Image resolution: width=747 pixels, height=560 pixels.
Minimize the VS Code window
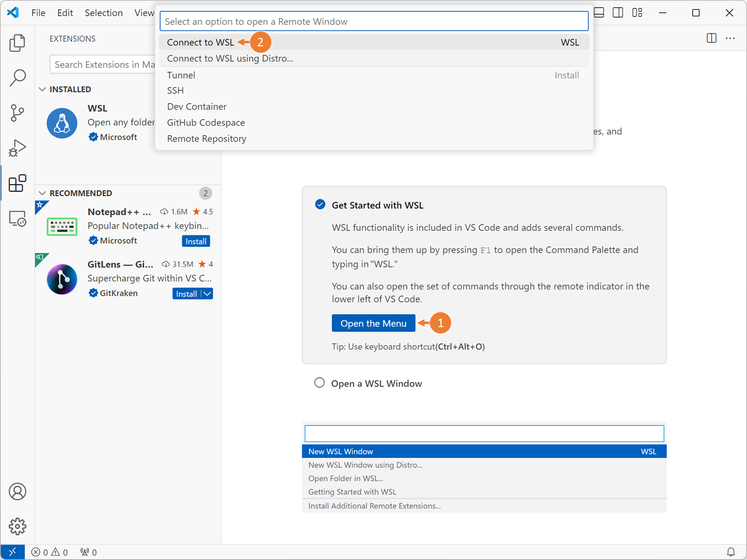click(663, 13)
